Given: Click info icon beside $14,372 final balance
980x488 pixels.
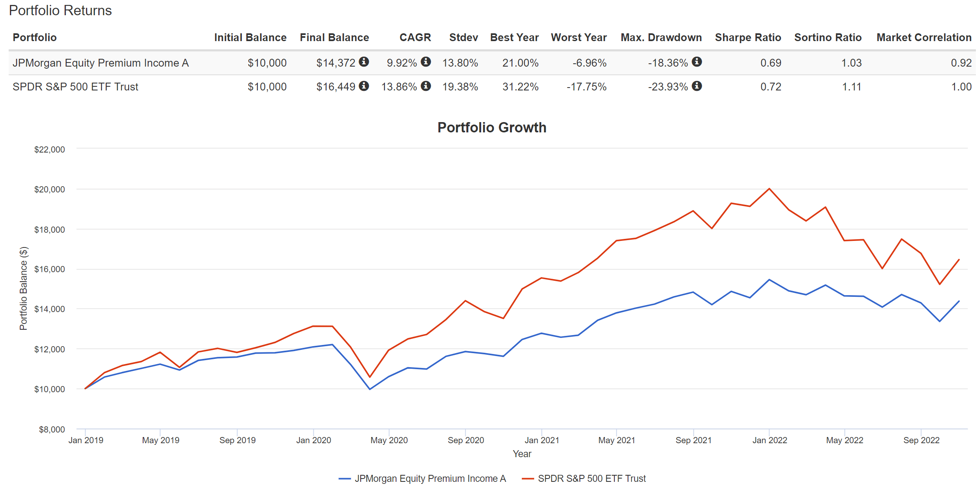Looking at the screenshot, I should [x=364, y=62].
